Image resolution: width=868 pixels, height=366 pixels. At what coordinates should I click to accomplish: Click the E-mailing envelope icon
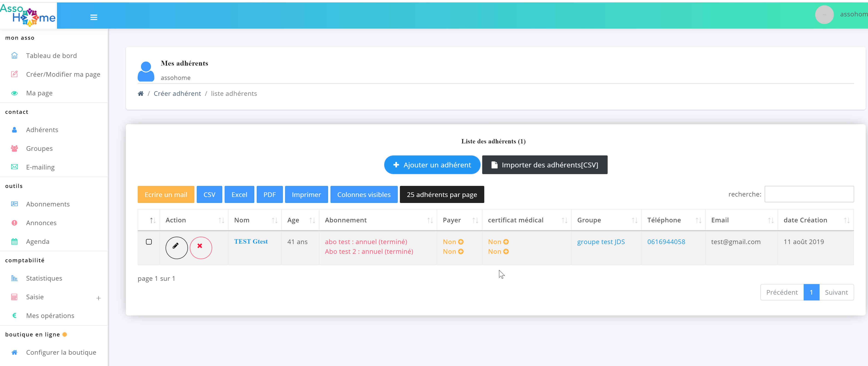point(14,167)
